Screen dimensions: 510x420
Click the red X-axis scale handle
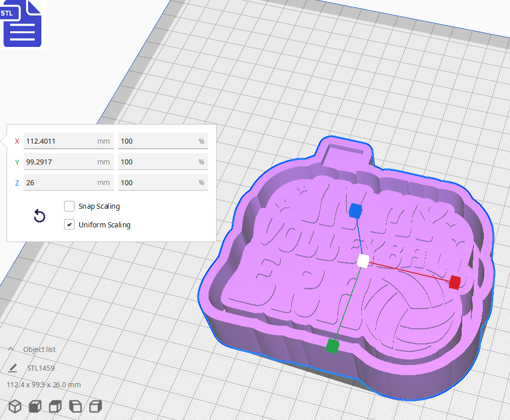[x=454, y=283]
